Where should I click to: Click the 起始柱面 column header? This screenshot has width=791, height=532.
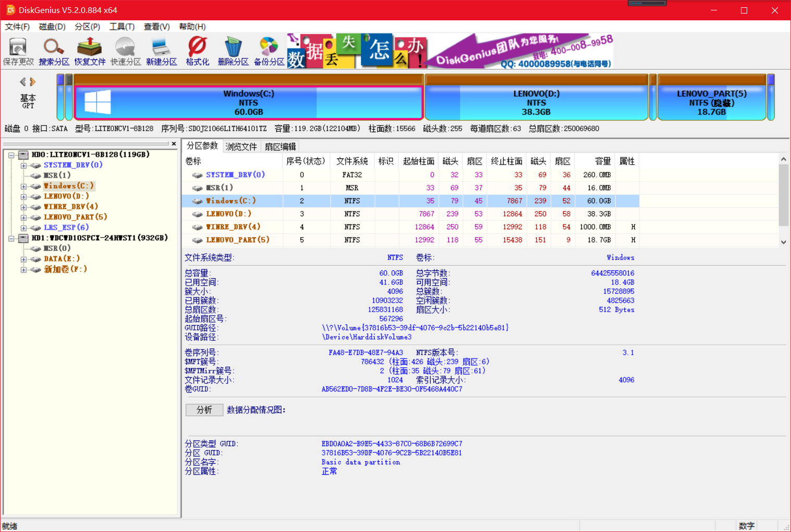point(418,162)
